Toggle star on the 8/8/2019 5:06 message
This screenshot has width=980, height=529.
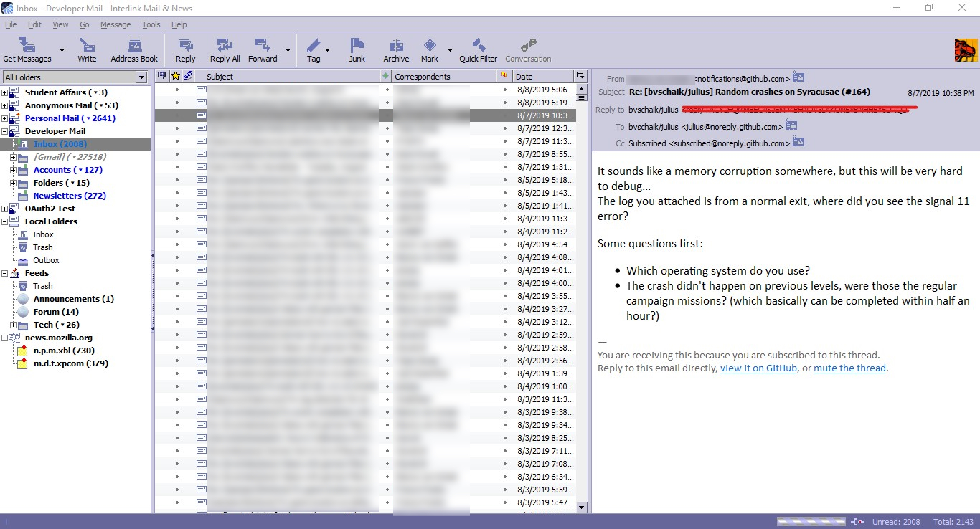tap(176, 90)
